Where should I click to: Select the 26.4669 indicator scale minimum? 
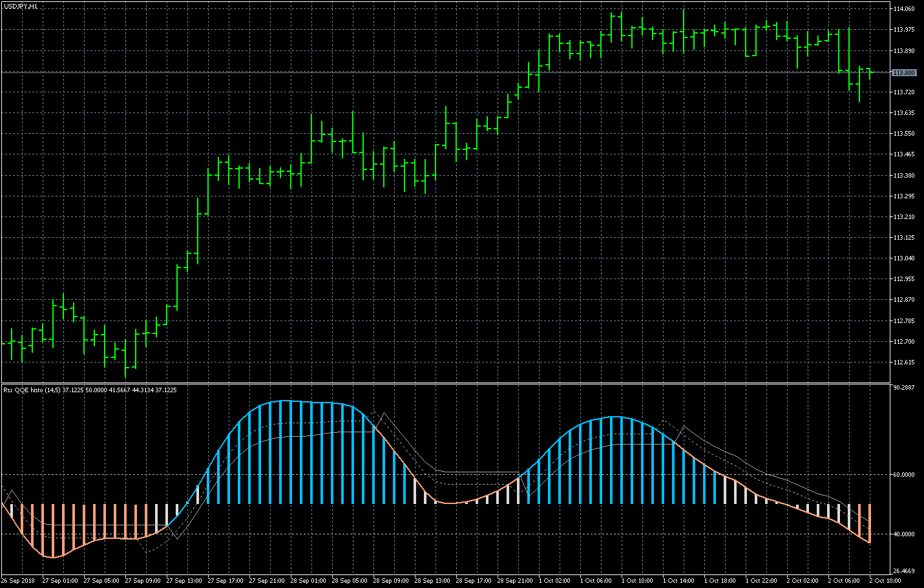[903, 571]
